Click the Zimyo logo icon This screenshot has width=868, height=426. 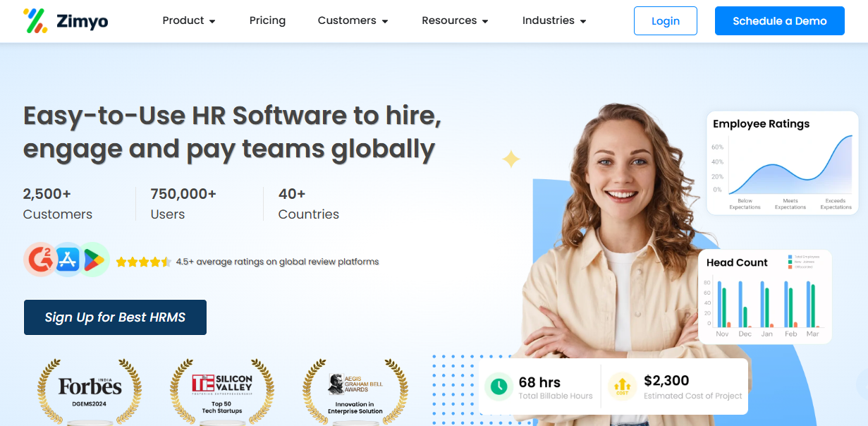[35, 21]
